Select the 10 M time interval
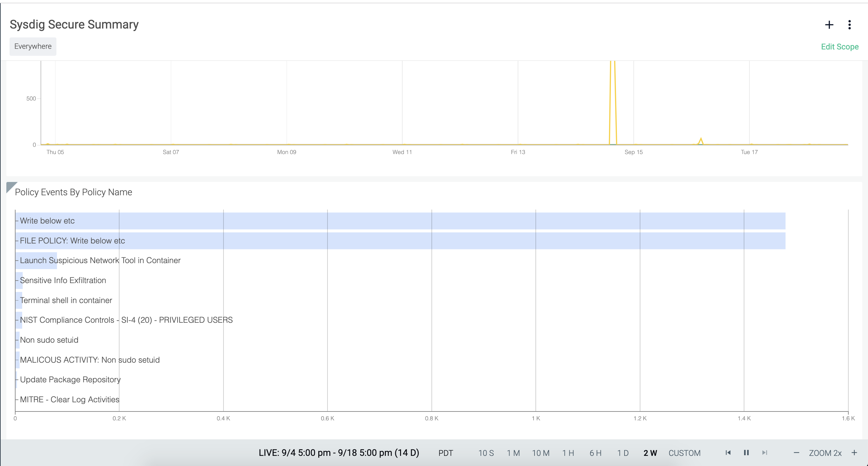868x466 pixels. (541, 453)
